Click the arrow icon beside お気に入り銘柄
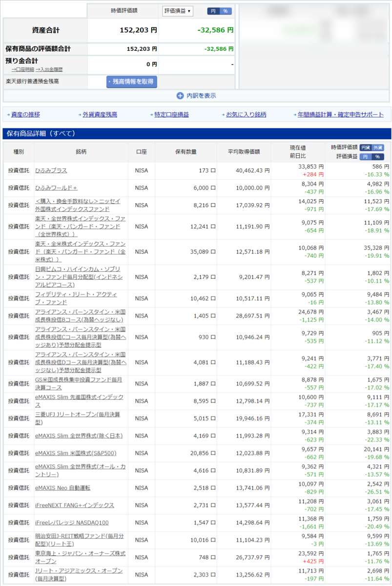392x586 pixels. (222, 113)
